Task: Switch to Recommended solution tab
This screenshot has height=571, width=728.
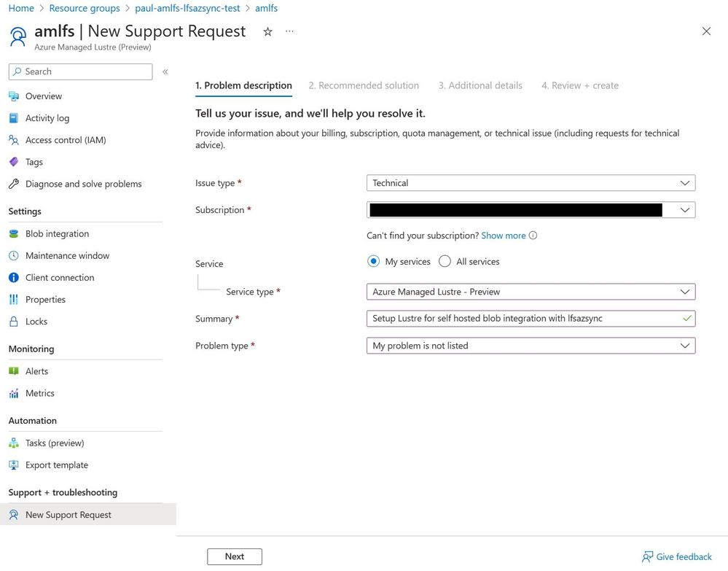Action: [364, 85]
